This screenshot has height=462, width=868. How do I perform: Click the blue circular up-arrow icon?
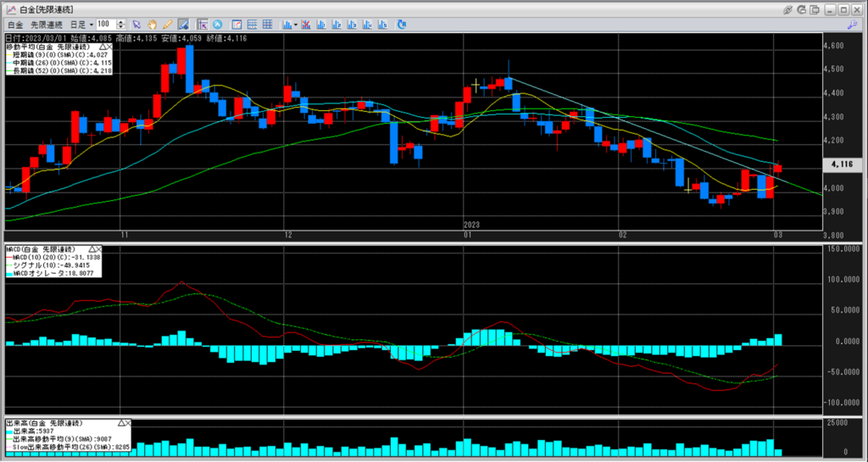point(217,25)
